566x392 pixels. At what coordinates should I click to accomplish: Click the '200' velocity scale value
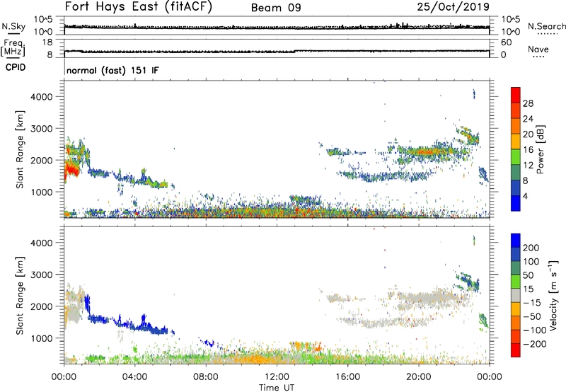(x=531, y=248)
